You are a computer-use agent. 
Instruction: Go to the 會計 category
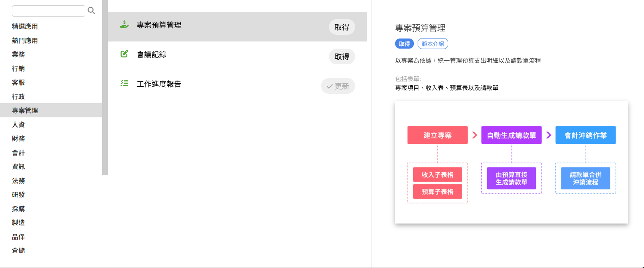tap(18, 153)
